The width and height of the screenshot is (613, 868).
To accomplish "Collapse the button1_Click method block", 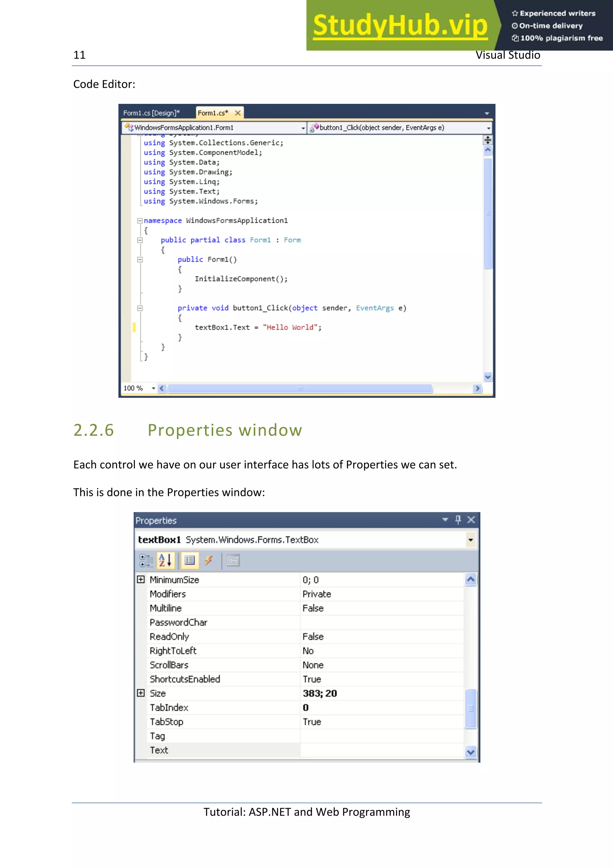I will 140,308.
